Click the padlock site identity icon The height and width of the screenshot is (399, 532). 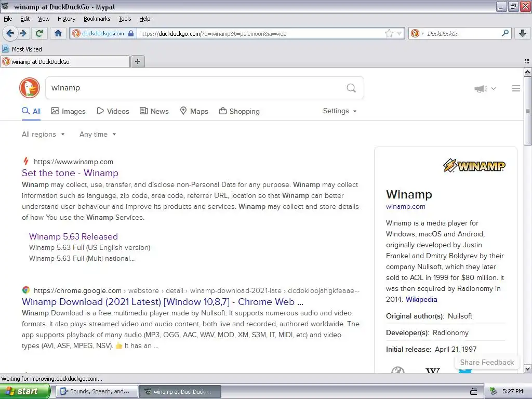click(x=131, y=33)
